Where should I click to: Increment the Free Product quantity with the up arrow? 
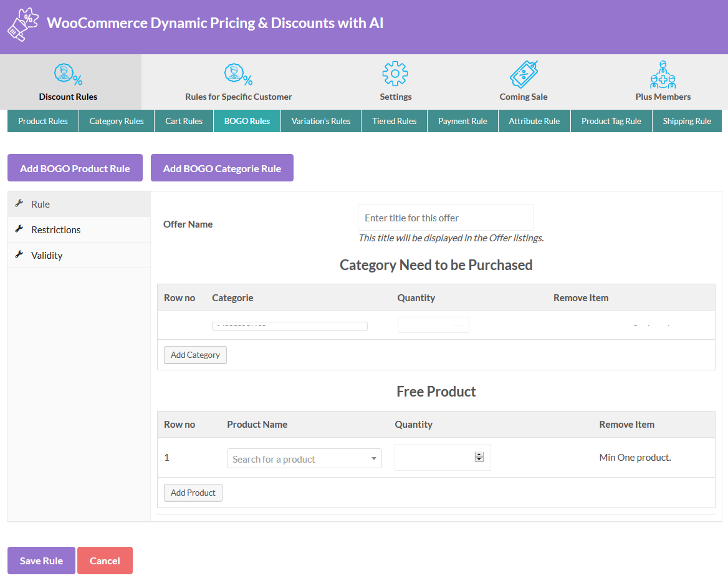(479, 454)
